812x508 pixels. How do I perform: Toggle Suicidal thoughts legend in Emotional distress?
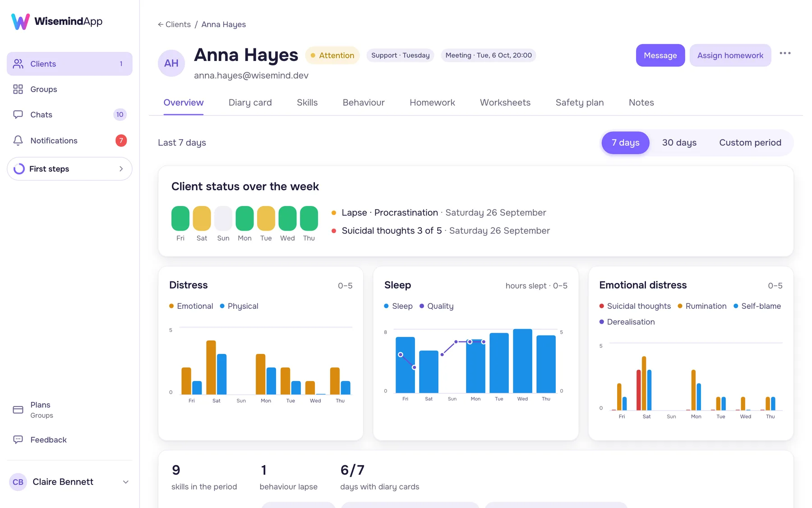pyautogui.click(x=635, y=306)
